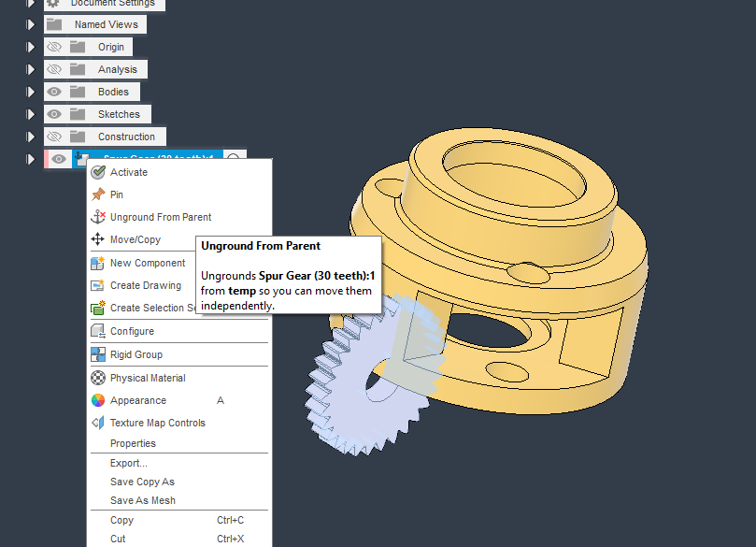The width and height of the screenshot is (756, 547).
Task: Choose Physical Material menu entry text
Action: (148, 378)
